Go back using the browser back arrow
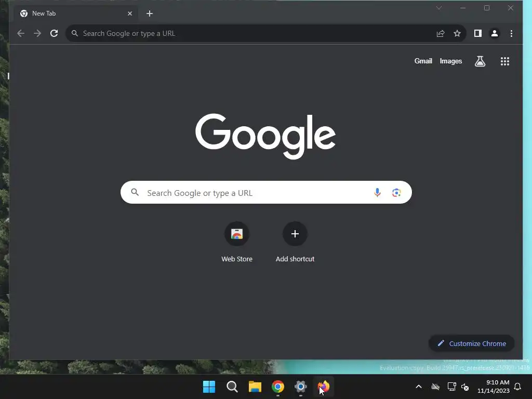 point(21,33)
